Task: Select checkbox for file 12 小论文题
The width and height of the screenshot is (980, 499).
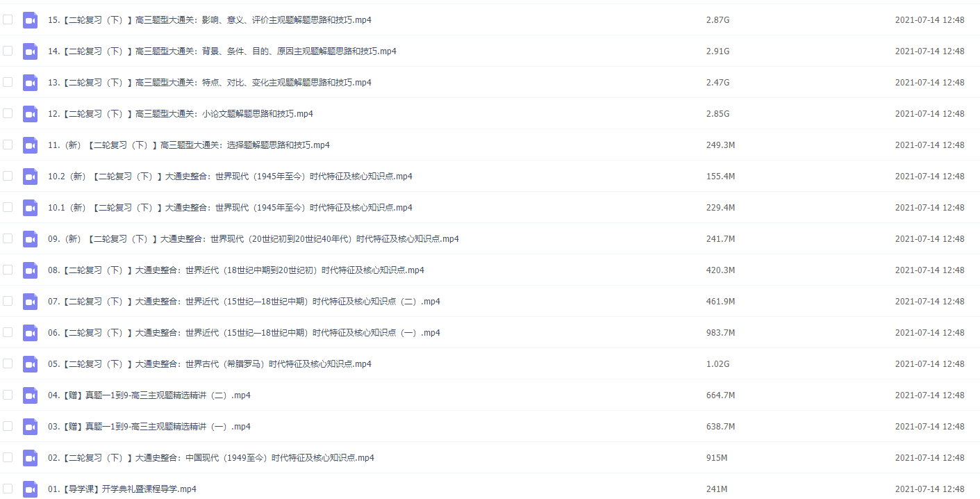Action: pos(8,113)
